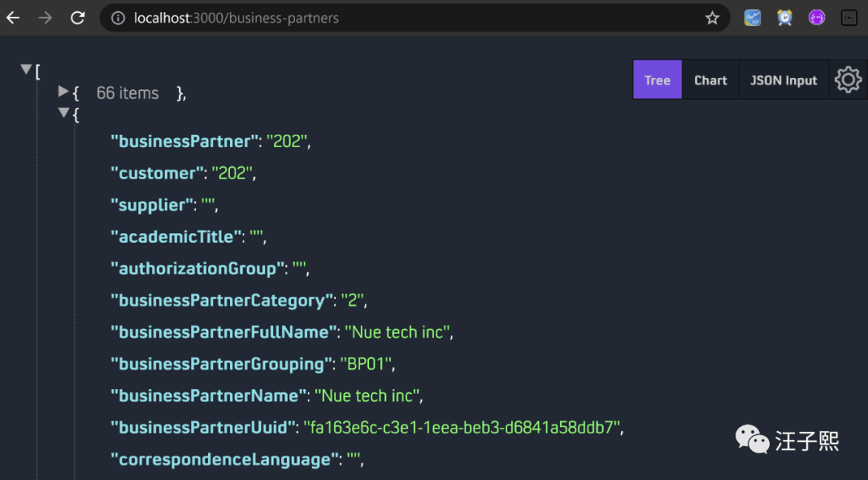
Task: Open the purple round extension icon
Action: [x=817, y=18]
